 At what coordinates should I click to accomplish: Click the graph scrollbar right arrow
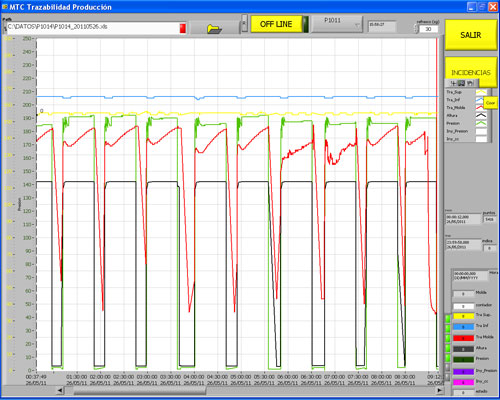(440, 390)
